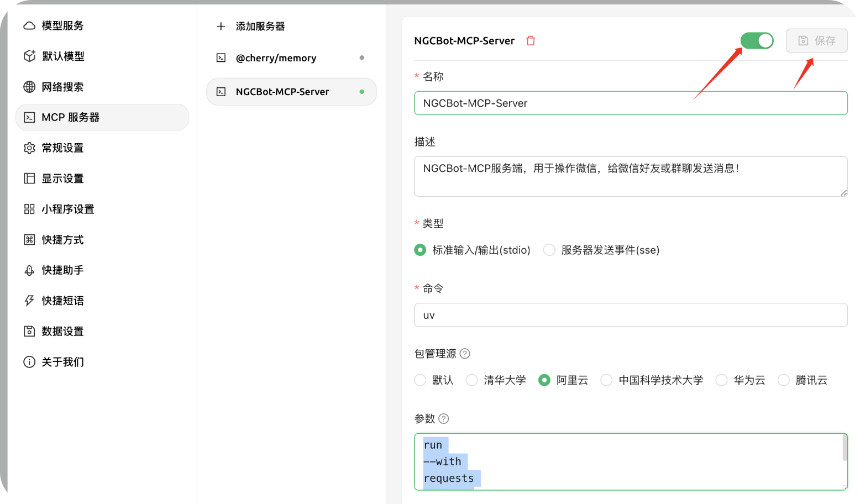This screenshot has width=860, height=504.
Task: Click 添加服务器 to add a server
Action: pos(291,26)
